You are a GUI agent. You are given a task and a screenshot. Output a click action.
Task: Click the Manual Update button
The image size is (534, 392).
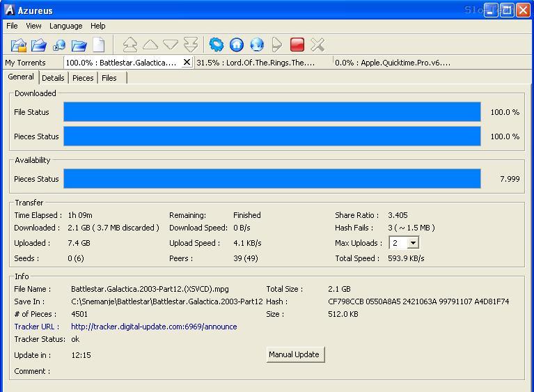[x=295, y=354]
